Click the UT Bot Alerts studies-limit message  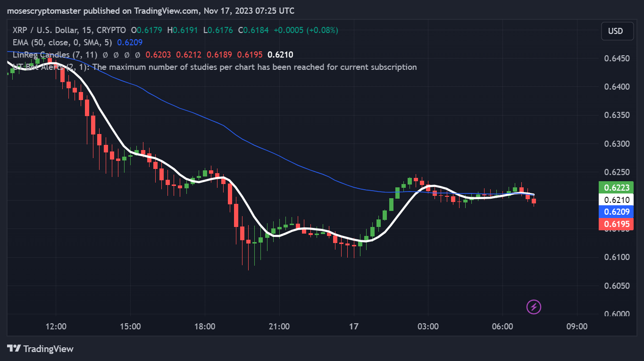coord(215,67)
